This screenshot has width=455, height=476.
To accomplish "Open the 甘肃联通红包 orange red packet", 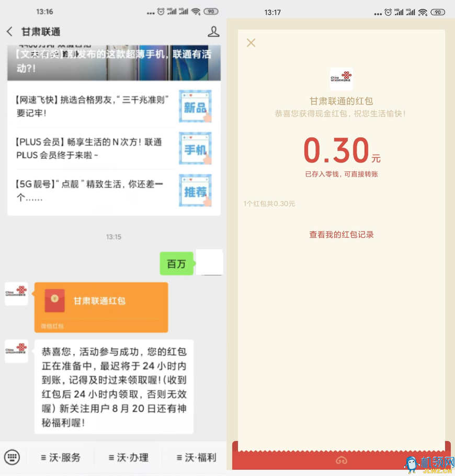I will (x=101, y=307).
